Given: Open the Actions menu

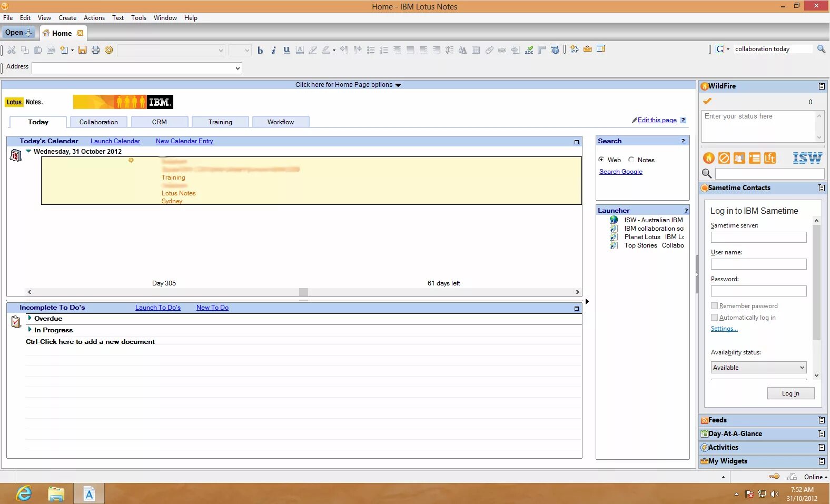Looking at the screenshot, I should (x=94, y=18).
